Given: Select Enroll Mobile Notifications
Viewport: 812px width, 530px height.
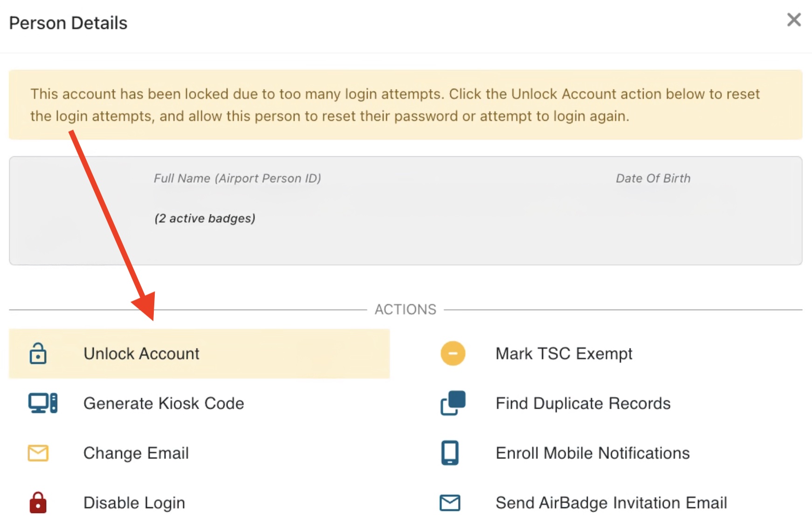Looking at the screenshot, I should pos(592,453).
